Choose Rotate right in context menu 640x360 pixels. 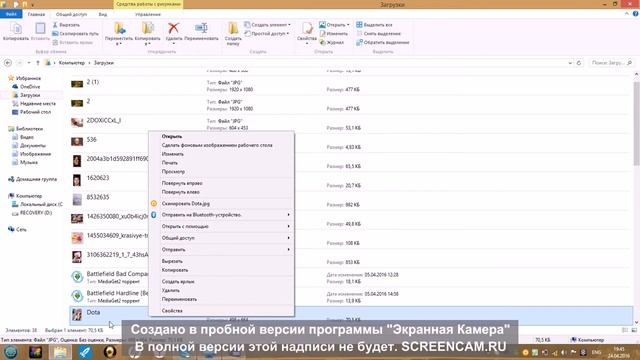pos(221,183)
